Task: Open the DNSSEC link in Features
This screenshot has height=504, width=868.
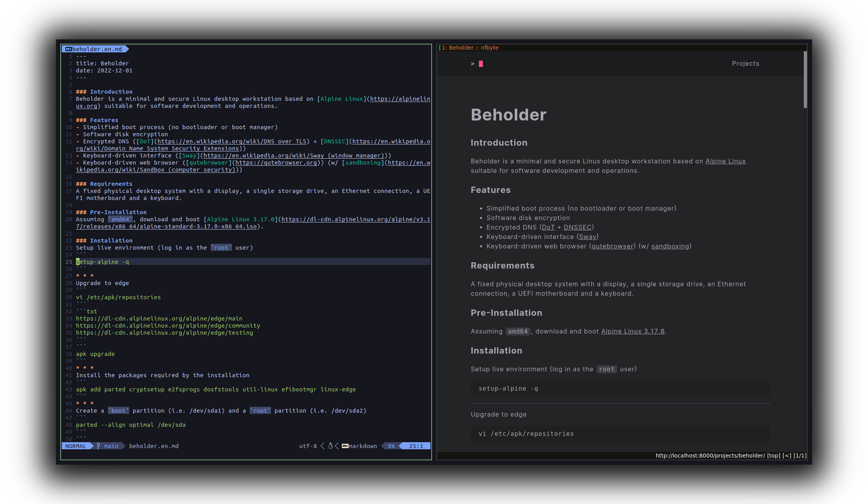Action: point(577,227)
